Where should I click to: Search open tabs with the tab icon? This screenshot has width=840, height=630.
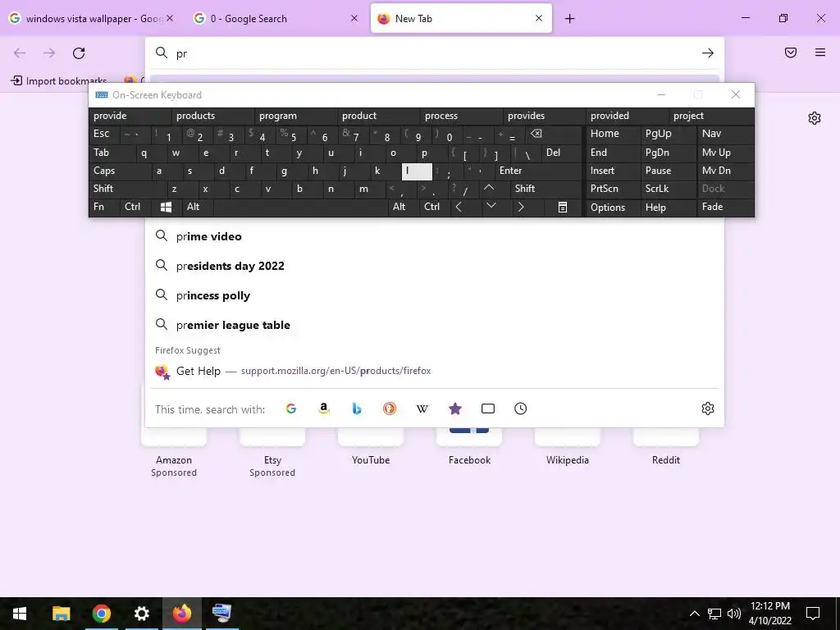coord(488,409)
